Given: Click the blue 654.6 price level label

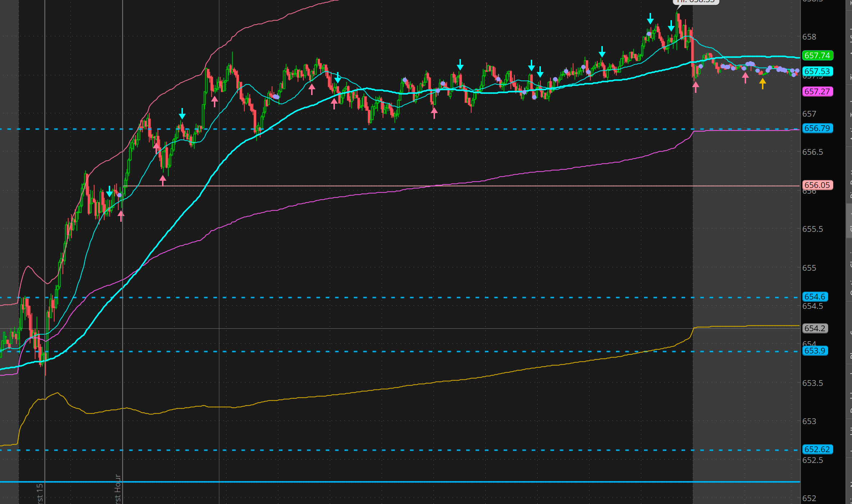Looking at the screenshot, I should pyautogui.click(x=815, y=297).
